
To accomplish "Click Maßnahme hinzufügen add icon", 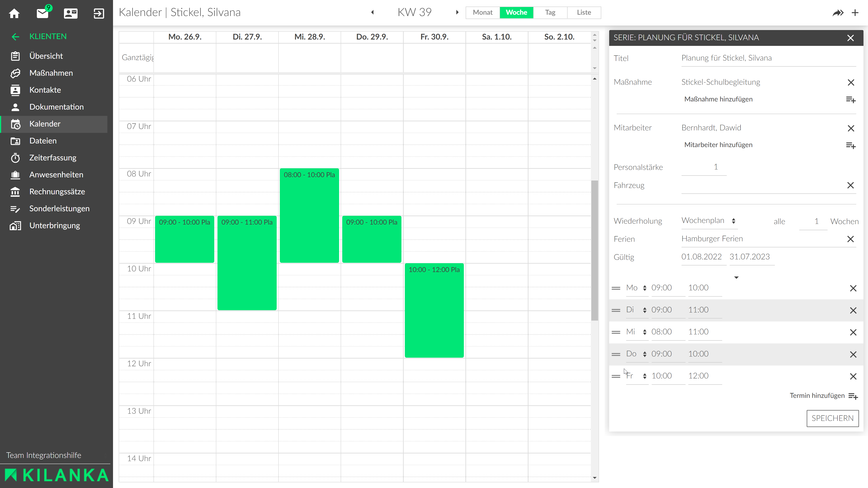I will coord(851,100).
